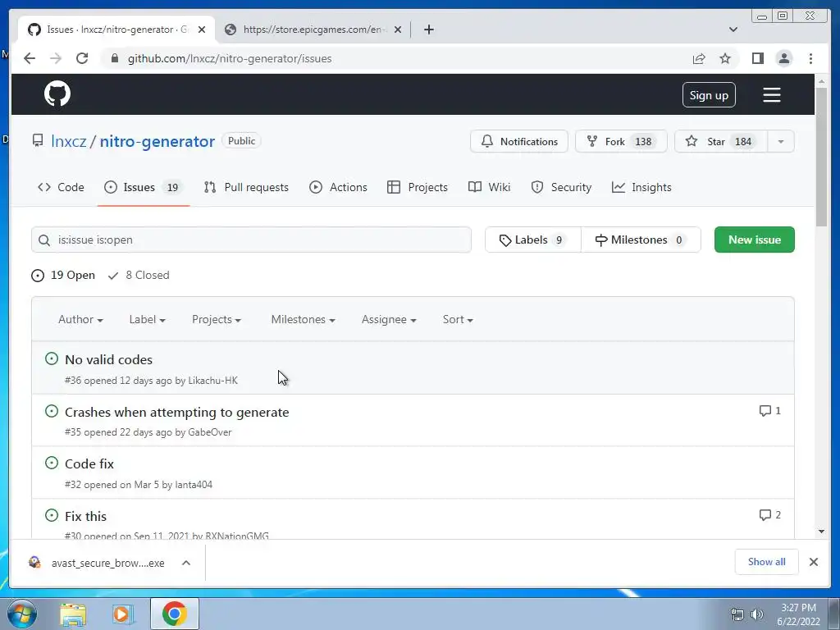Viewport: 840px width, 630px height.
Task: Click author link Likachu-HK
Action: point(212,381)
